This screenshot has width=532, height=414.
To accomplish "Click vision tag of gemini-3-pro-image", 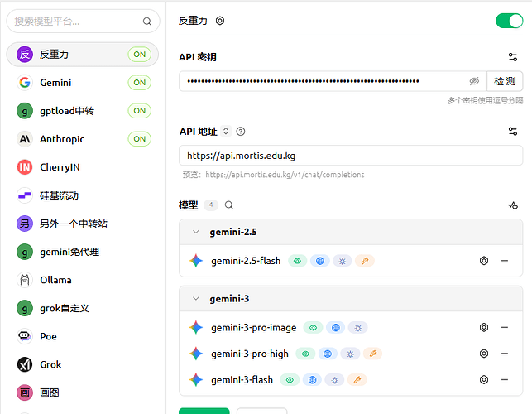I will point(314,328).
